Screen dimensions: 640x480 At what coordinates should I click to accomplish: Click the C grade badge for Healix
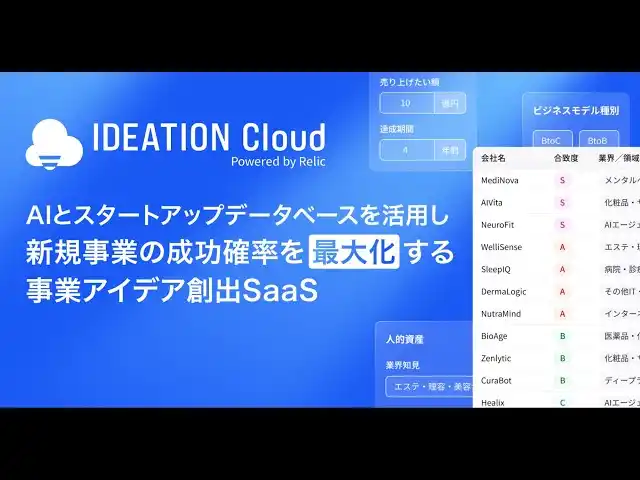tap(562, 402)
